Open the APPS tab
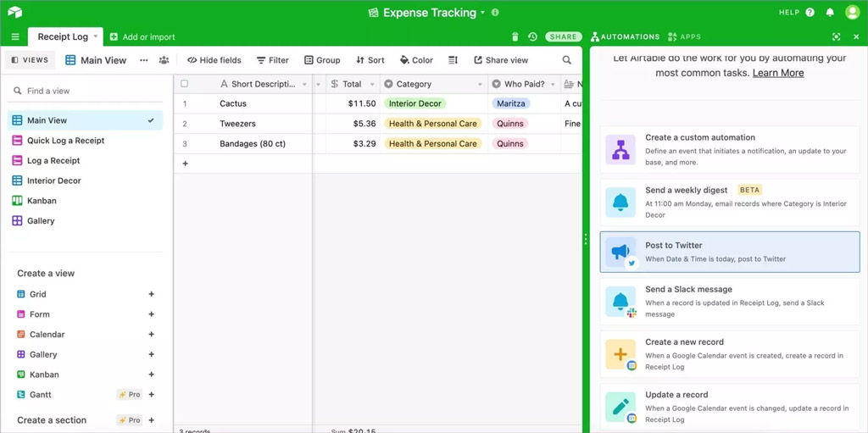This screenshot has width=868, height=433. (x=684, y=37)
